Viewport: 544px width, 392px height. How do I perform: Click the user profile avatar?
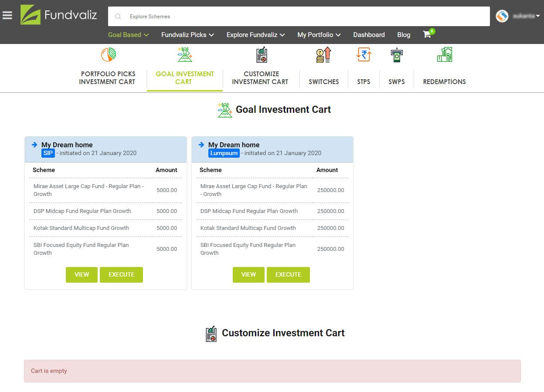(502, 16)
